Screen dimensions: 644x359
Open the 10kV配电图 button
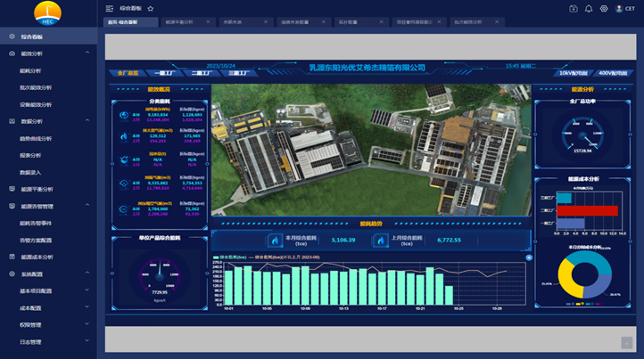pyautogui.click(x=573, y=73)
